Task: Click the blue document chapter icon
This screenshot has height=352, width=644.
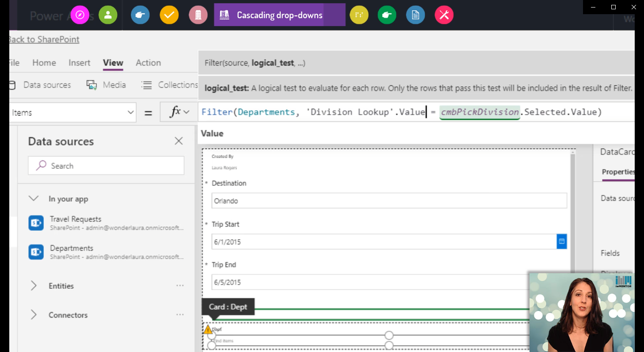Action: point(415,15)
